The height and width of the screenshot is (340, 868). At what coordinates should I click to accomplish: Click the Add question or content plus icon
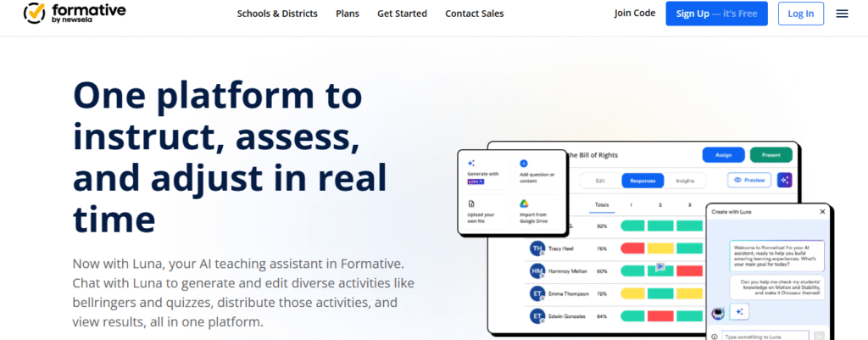[523, 163]
